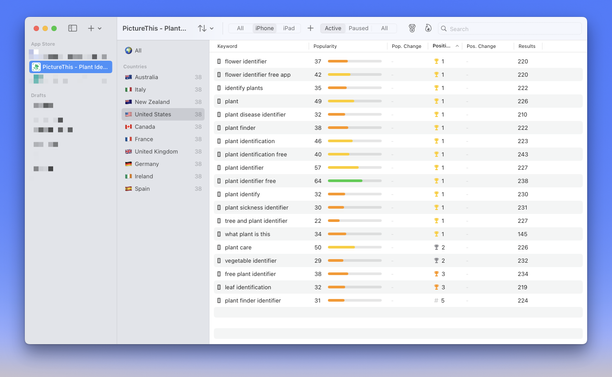Click iPhone icon beside 'plant disease identifier'

[219, 114]
